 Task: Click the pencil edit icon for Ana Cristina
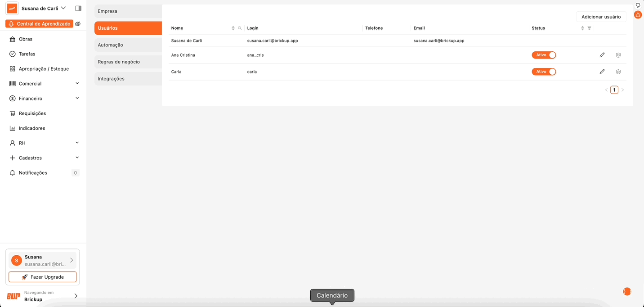602,55
